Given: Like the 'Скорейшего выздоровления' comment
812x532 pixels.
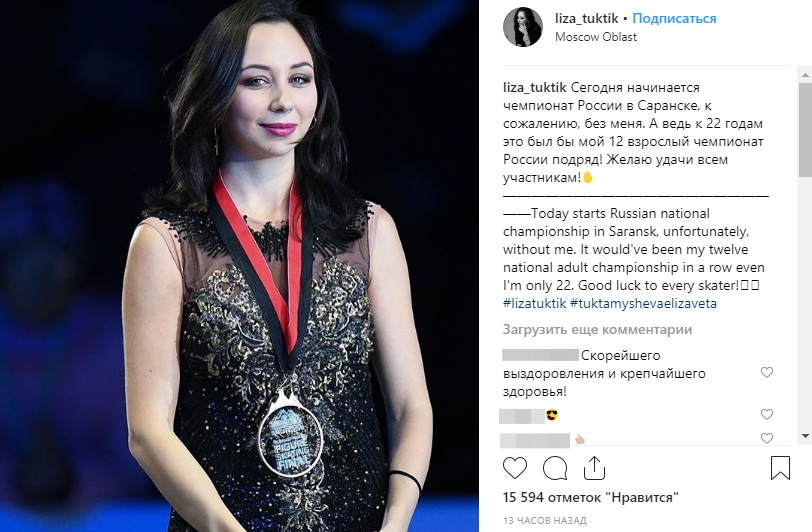Looking at the screenshot, I should coord(767,372).
